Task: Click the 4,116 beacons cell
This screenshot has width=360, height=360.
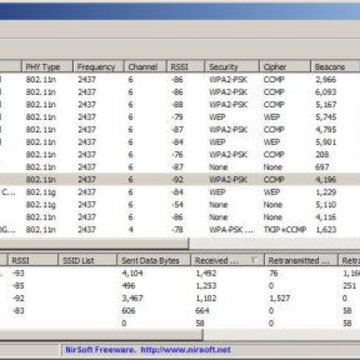Action: tap(326, 217)
